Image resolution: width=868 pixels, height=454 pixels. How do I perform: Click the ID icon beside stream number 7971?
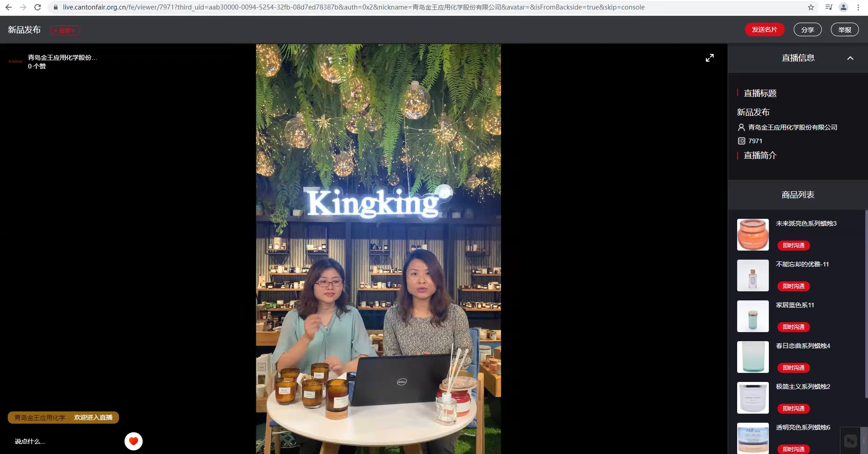pos(741,141)
